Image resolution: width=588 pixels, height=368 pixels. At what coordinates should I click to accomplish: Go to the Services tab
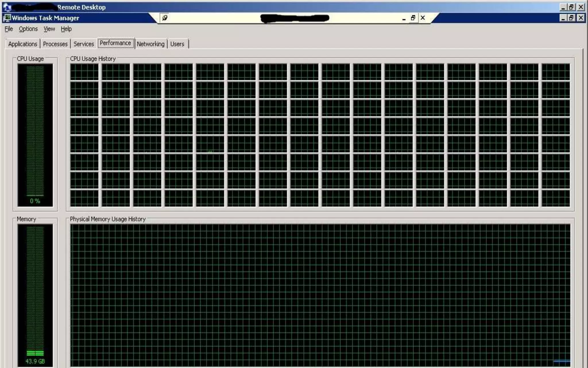pos(84,44)
